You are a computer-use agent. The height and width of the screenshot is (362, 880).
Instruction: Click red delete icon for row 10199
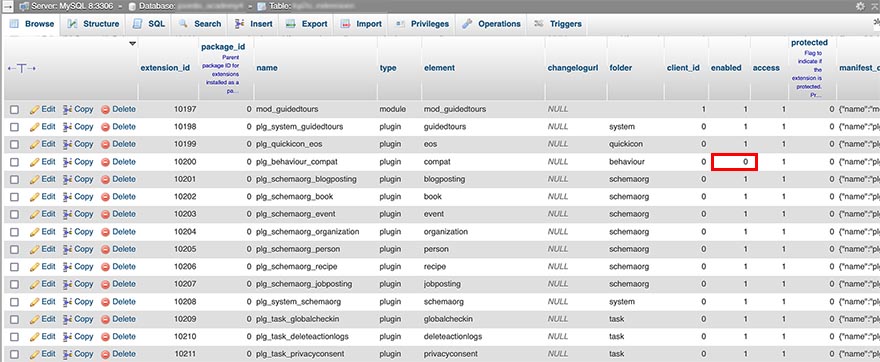pos(105,144)
